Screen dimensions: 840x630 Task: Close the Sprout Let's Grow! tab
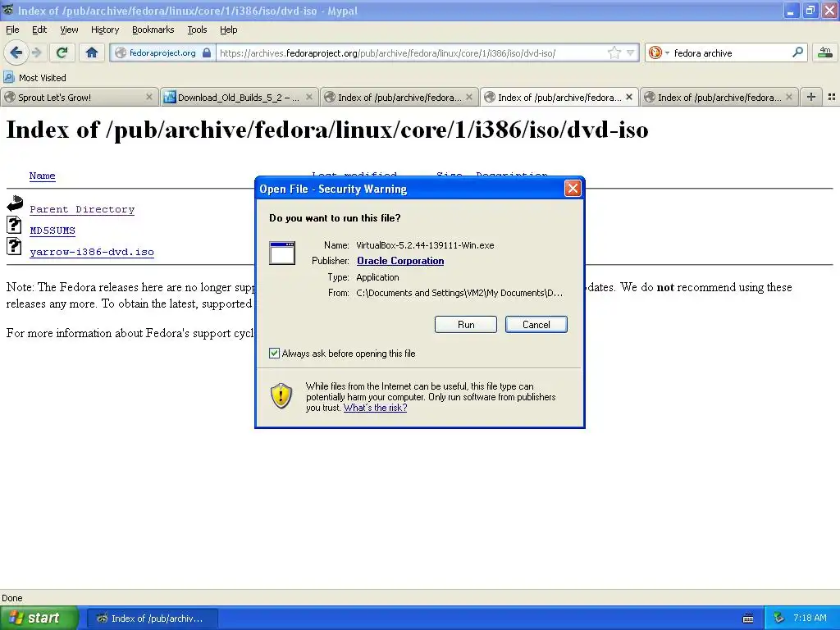tap(149, 97)
